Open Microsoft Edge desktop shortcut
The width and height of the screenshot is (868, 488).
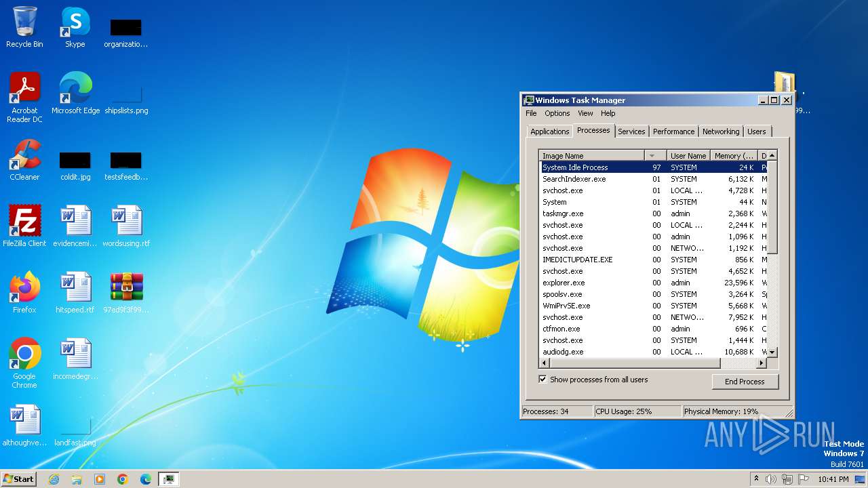point(75,94)
